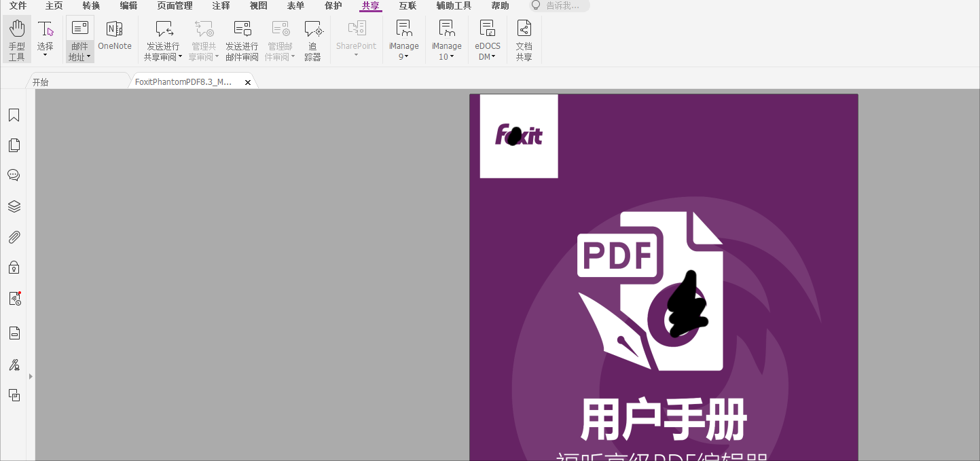Open the OneNote export tool

(115, 39)
